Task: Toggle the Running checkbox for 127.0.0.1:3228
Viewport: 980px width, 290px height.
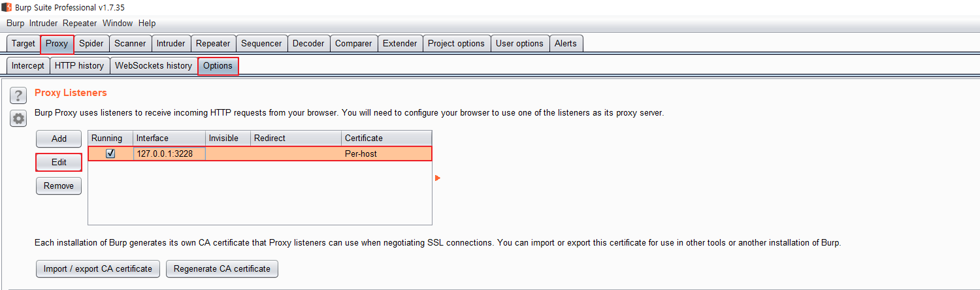Action: [110, 154]
